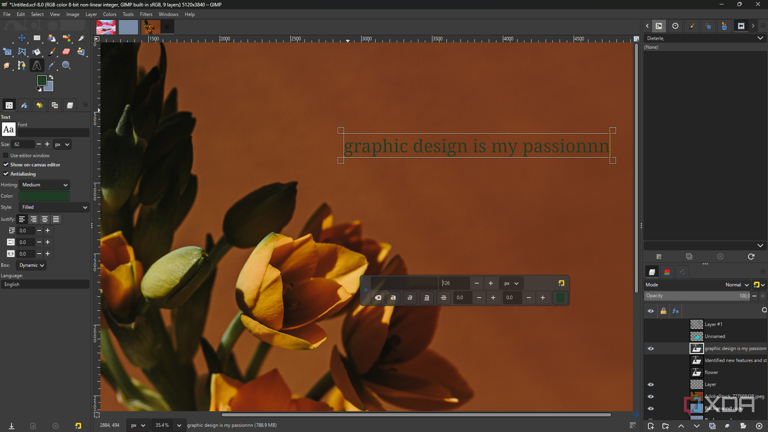
Task: Select the Flower layer in layers list
Action: click(x=711, y=372)
